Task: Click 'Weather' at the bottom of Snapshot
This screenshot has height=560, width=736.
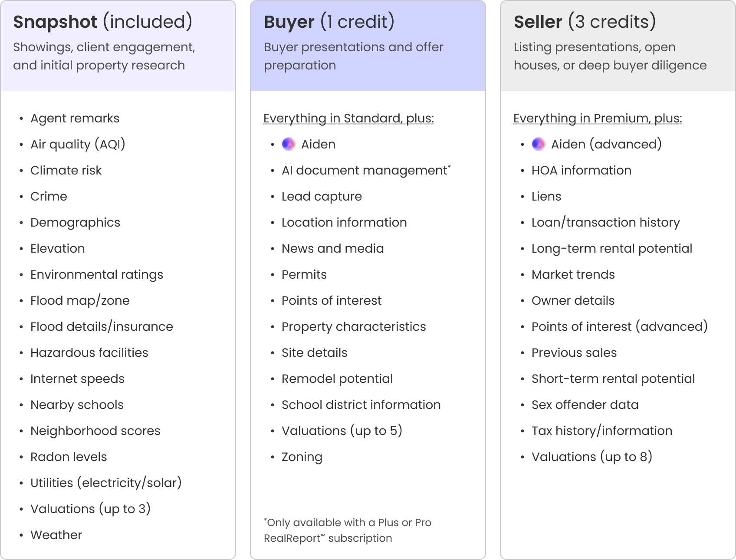Action: (56, 535)
